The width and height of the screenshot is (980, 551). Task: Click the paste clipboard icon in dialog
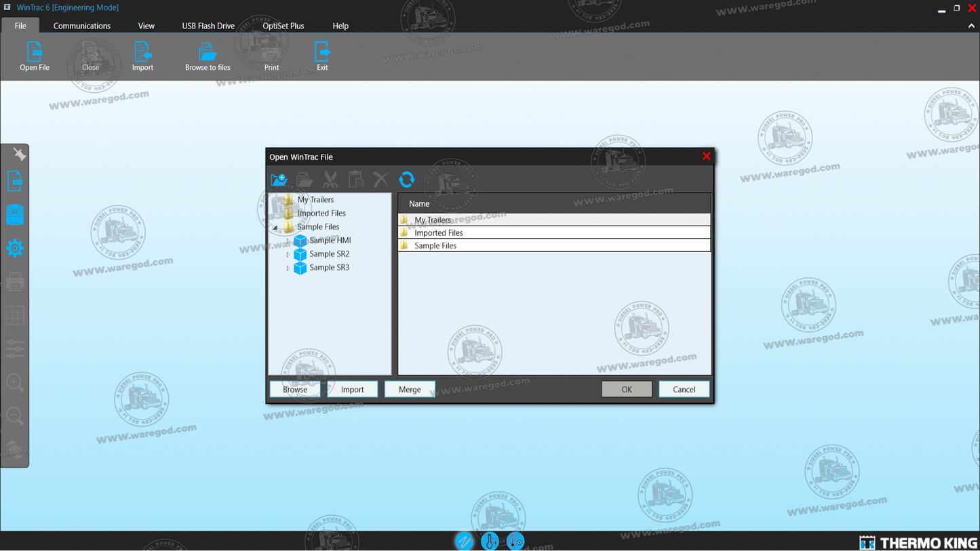(x=355, y=180)
